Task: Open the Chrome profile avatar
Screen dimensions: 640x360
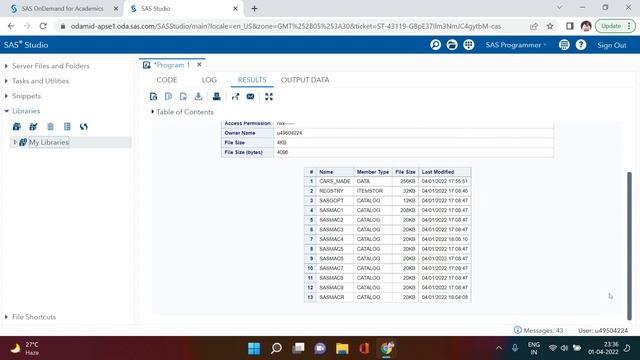Action: point(586,26)
